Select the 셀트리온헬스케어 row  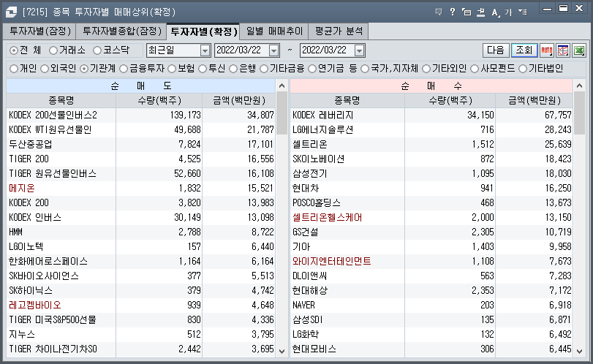tap(431, 217)
